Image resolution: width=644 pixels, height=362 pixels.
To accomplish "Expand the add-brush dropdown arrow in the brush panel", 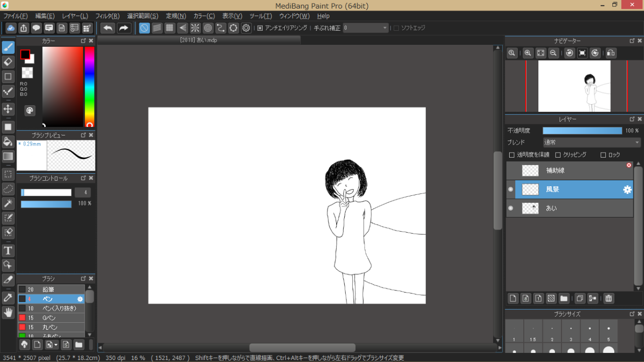I will click(55, 345).
